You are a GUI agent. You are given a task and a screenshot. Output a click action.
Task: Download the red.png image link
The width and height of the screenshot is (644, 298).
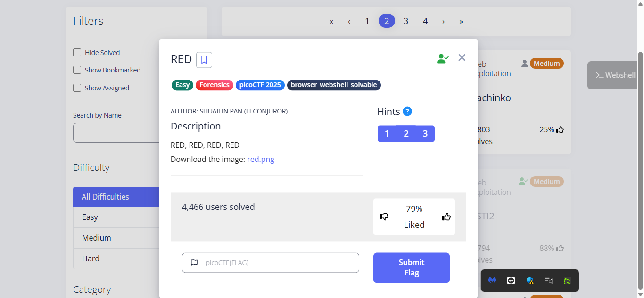261,159
